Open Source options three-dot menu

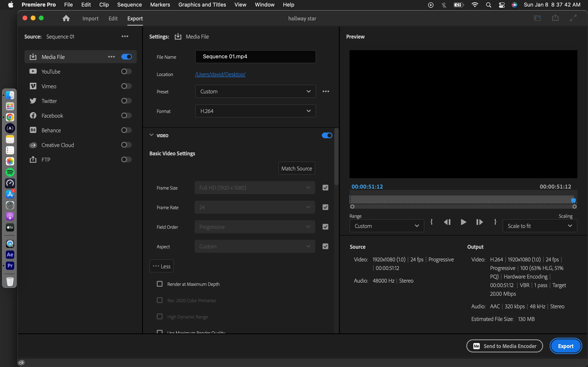tap(125, 36)
